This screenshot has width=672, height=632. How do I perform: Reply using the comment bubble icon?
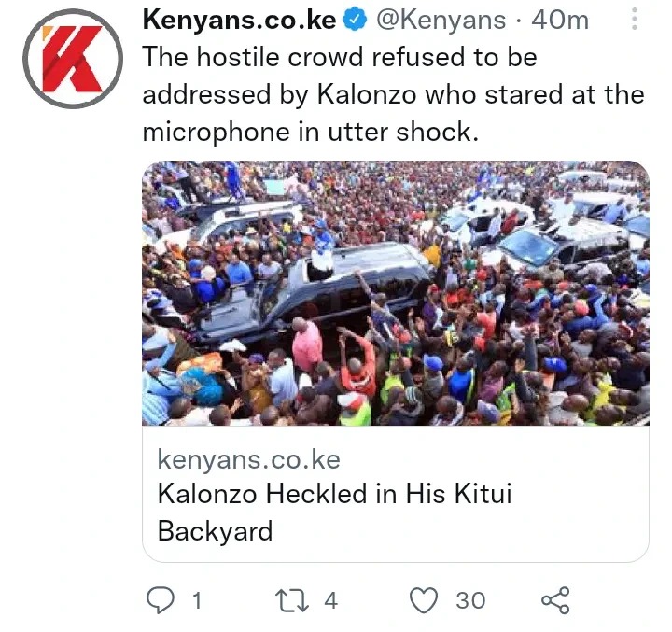point(161,600)
